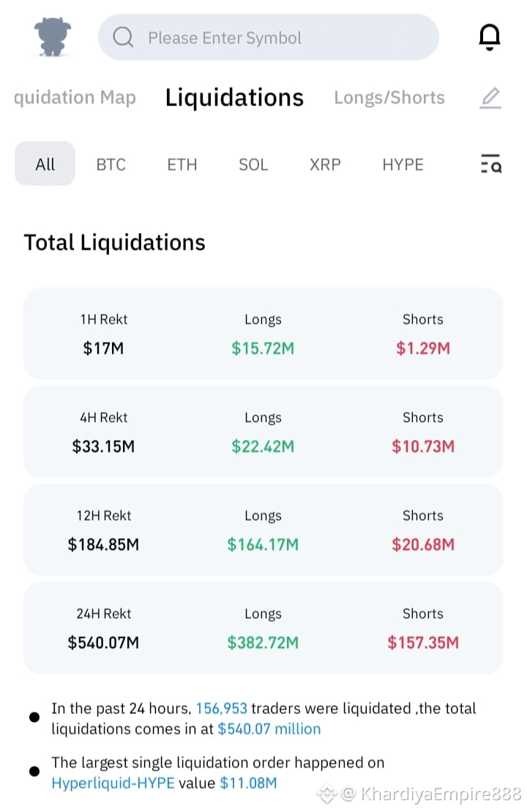
Task: Pick the HYPE filter chip
Action: pyautogui.click(x=403, y=164)
